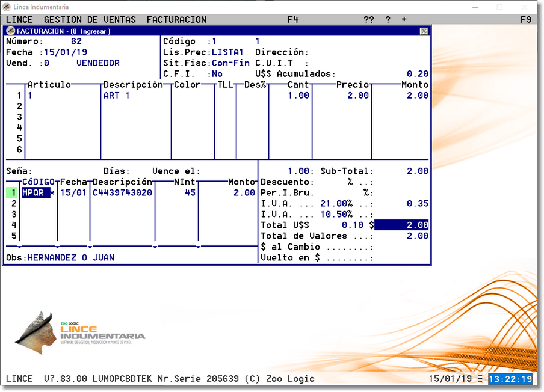Click the Monto value in item row 1
The height and width of the screenshot is (392, 544).
tap(418, 96)
